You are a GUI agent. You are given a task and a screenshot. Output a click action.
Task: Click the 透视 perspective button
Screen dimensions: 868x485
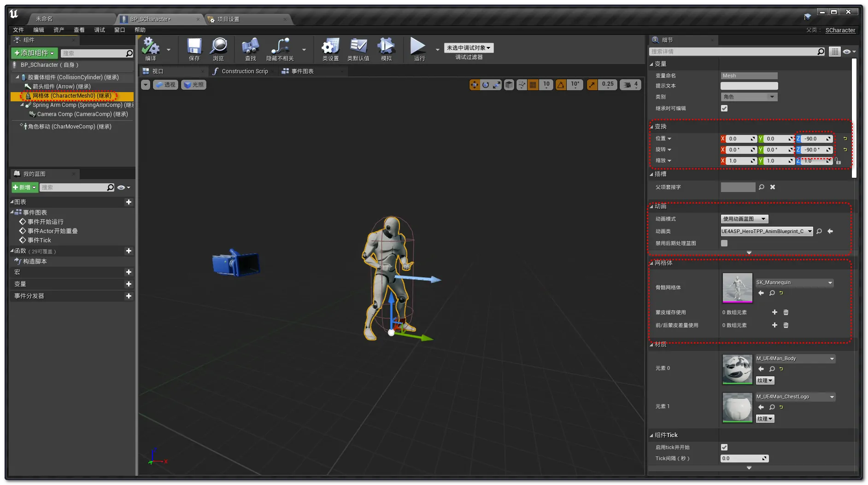point(165,85)
